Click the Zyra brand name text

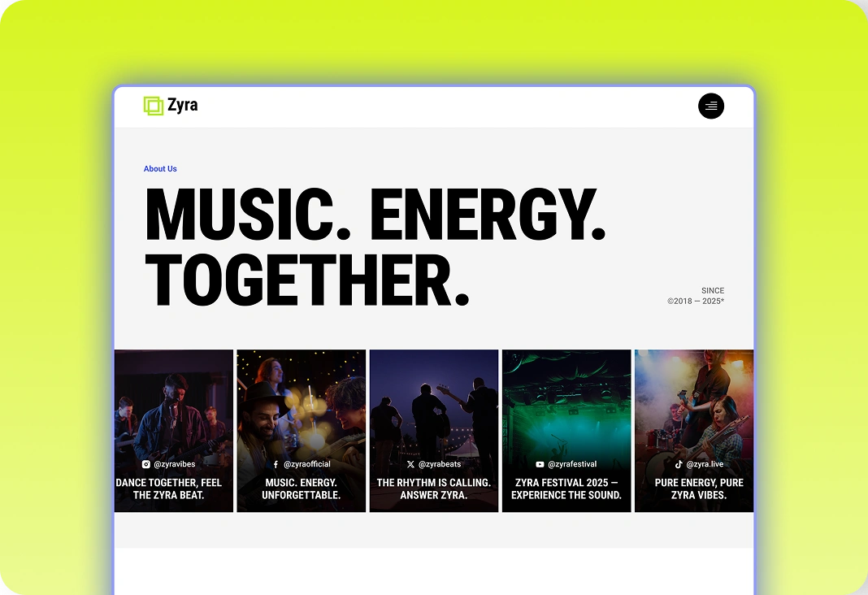click(x=183, y=105)
